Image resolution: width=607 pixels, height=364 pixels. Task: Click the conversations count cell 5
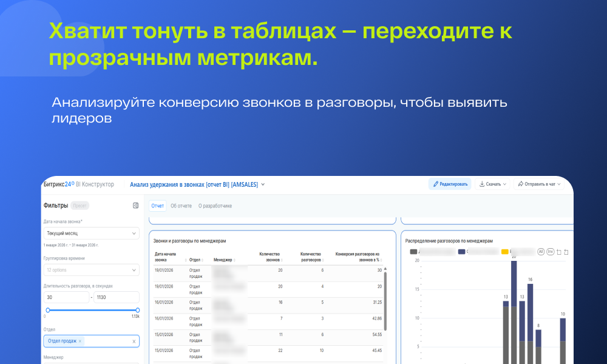click(322, 303)
